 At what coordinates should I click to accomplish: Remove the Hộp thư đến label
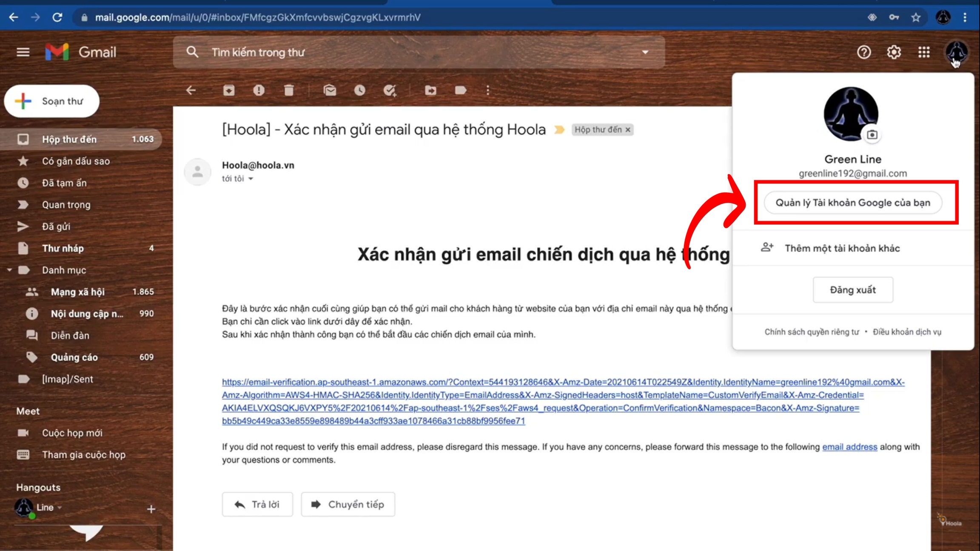628,130
